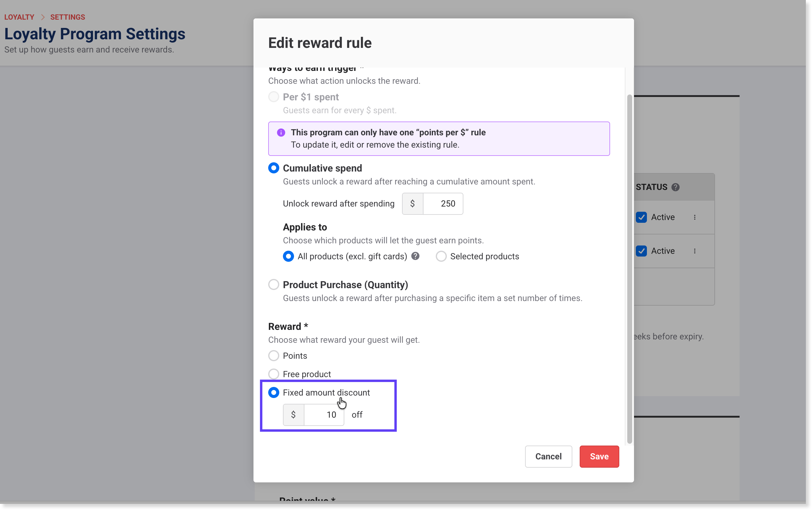Click the purple info icon in notice banner
This screenshot has width=812, height=510.
(x=281, y=133)
